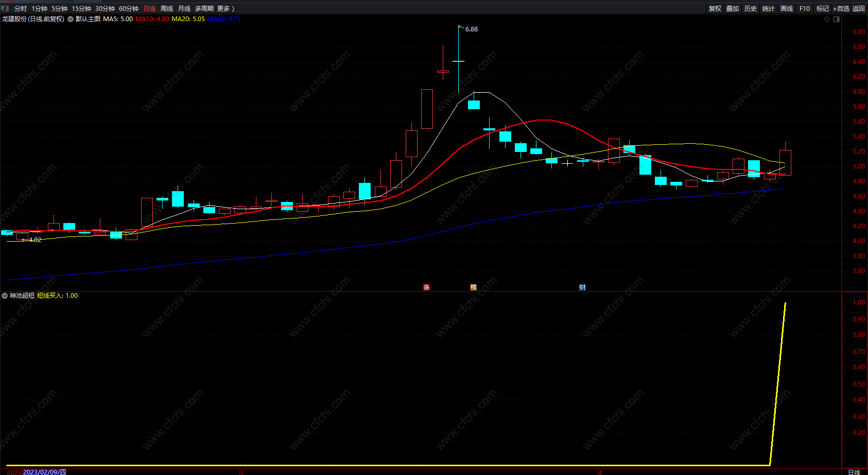The width and height of the screenshot is (868, 475).
Task: Expand the 神池超短 sub-indicator dropdown arrow
Action: [5, 296]
